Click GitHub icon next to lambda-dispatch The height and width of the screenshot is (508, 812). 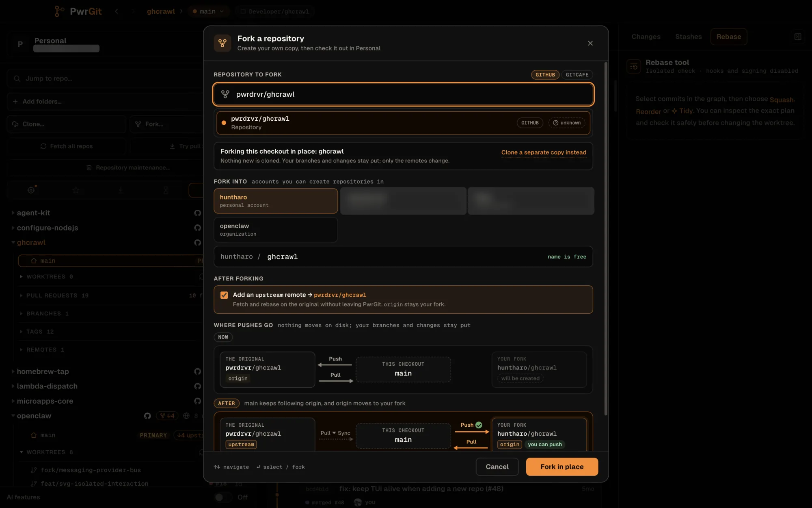coord(198,386)
